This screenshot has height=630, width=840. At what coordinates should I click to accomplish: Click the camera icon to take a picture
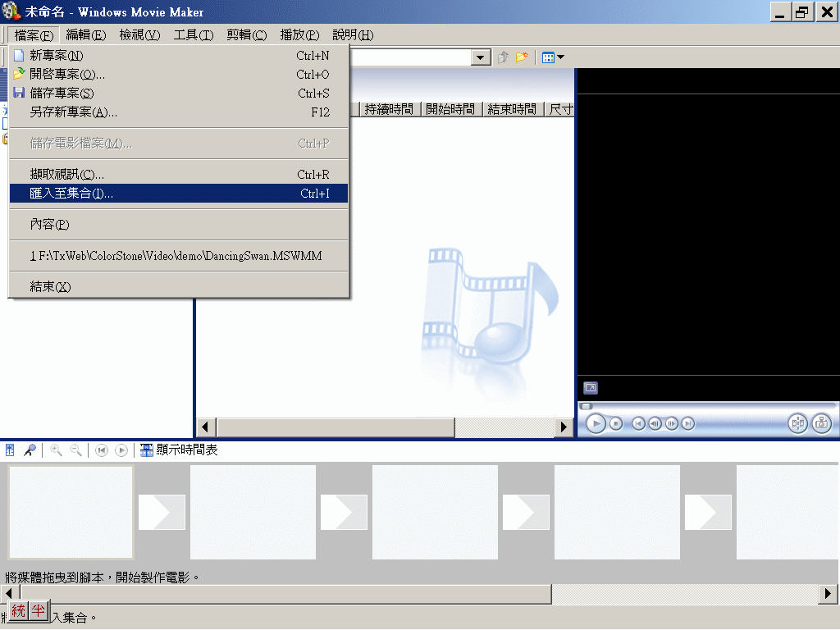(820, 424)
